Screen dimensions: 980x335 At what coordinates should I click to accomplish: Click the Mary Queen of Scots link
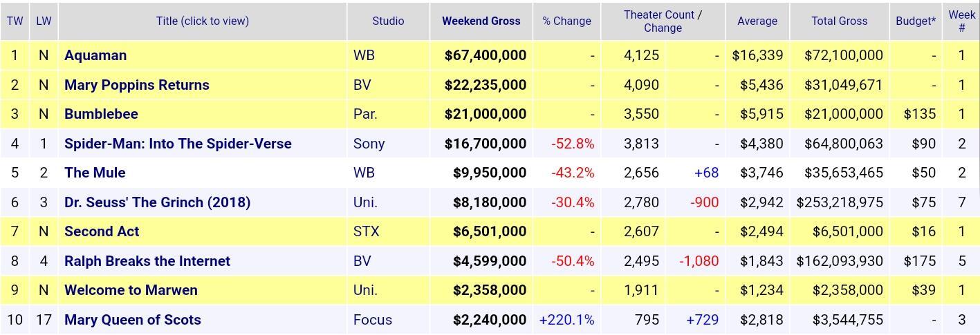(133, 320)
